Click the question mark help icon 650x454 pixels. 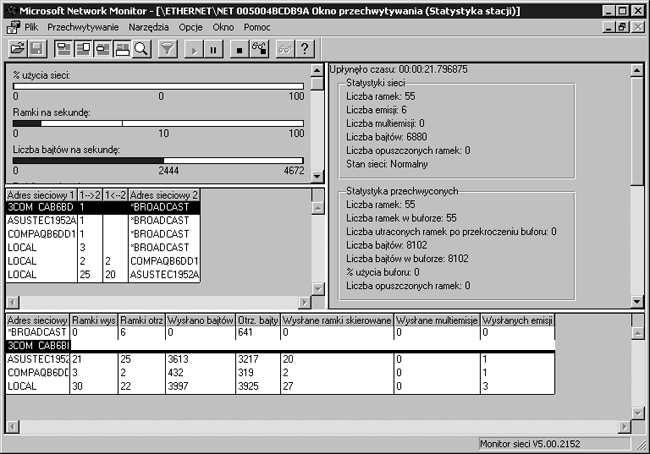(x=305, y=48)
